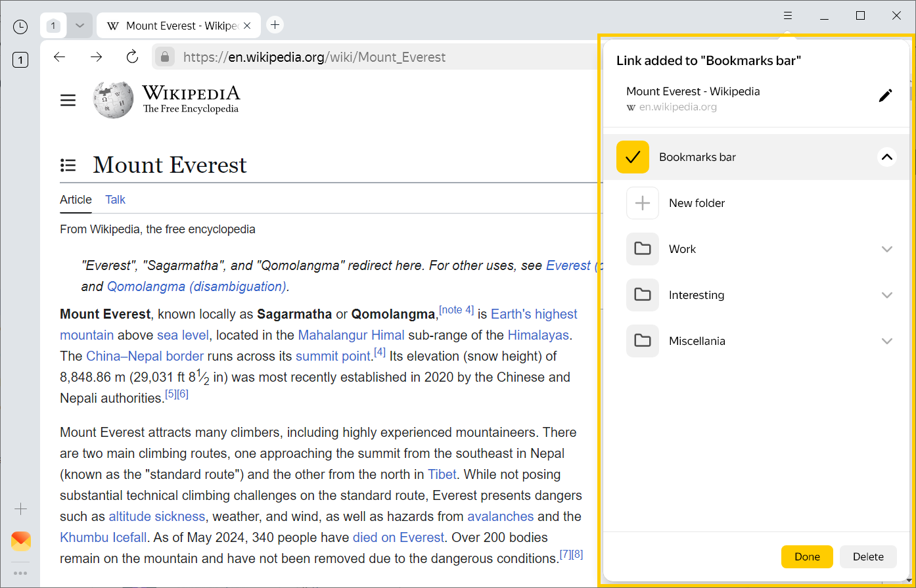Viewport: 916px width, 588px height.
Task: Delete the bookmark with Delete button
Action: point(867,556)
